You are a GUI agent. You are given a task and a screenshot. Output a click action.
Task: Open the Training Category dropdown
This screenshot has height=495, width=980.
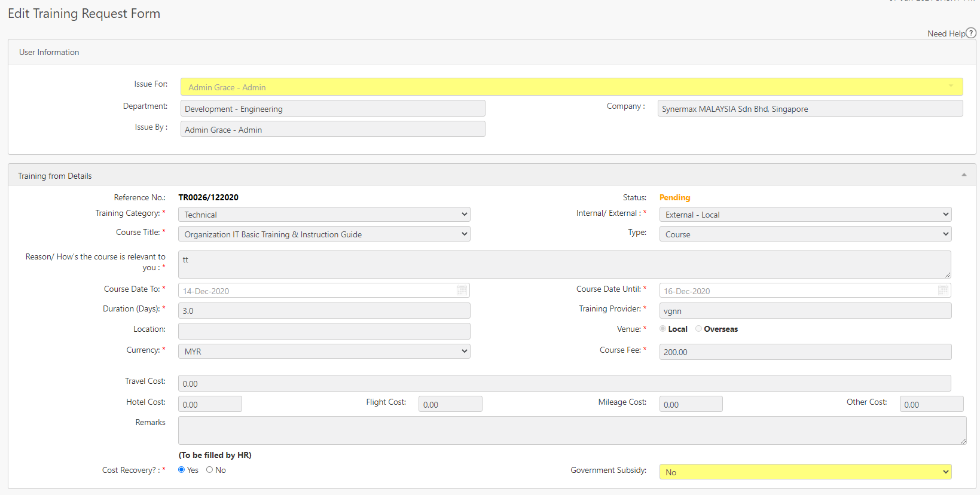324,215
